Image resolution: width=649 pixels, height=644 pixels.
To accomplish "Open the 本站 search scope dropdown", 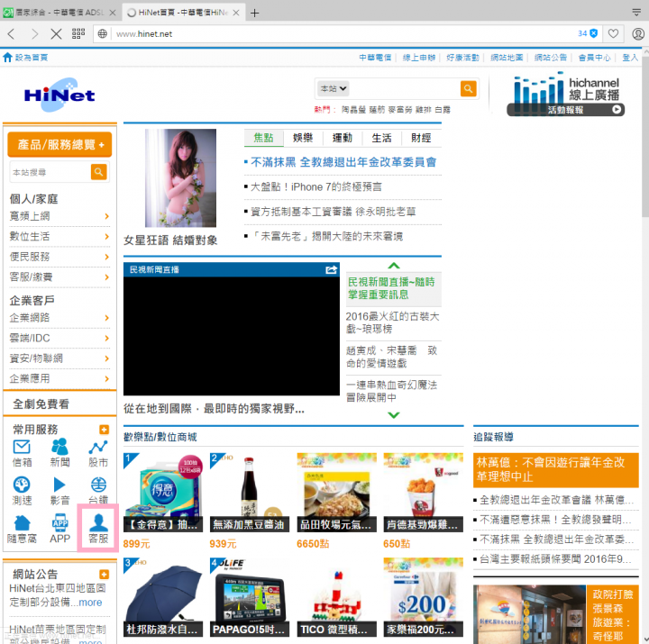I will (333, 88).
